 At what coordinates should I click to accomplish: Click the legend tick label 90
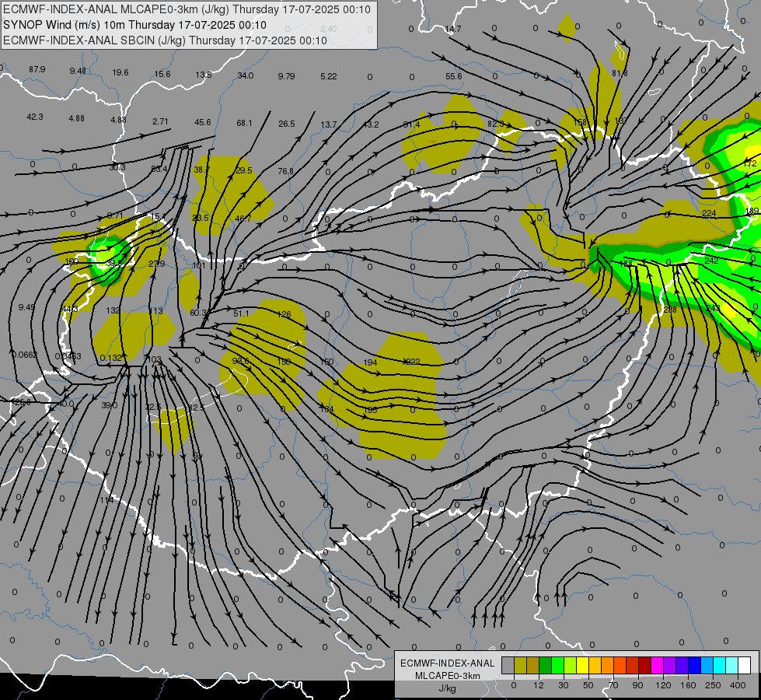coord(637,685)
